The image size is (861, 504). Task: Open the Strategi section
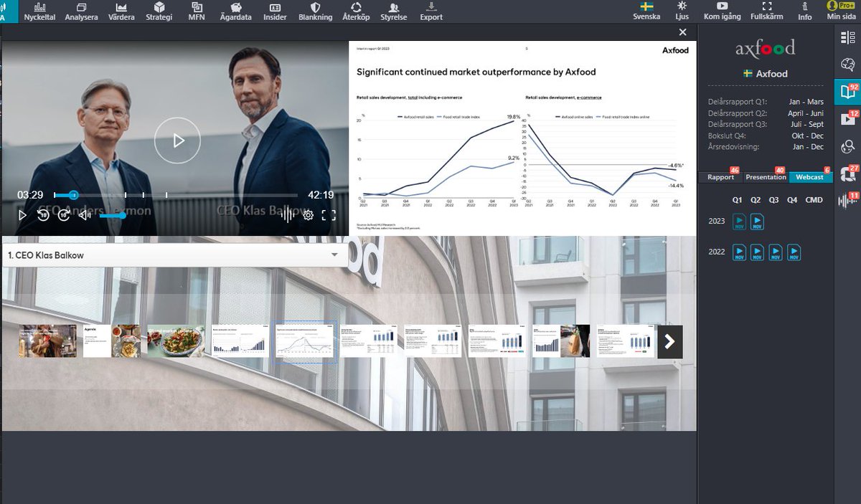(x=159, y=11)
